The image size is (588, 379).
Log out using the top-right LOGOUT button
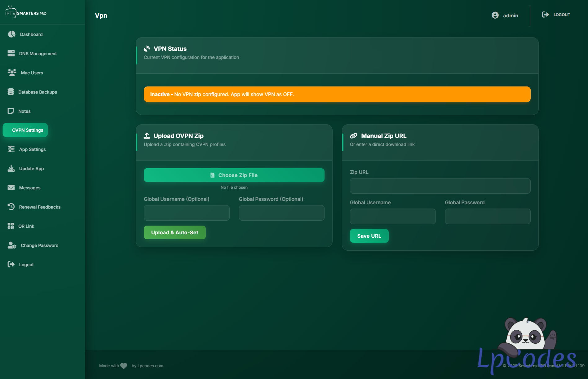click(556, 15)
